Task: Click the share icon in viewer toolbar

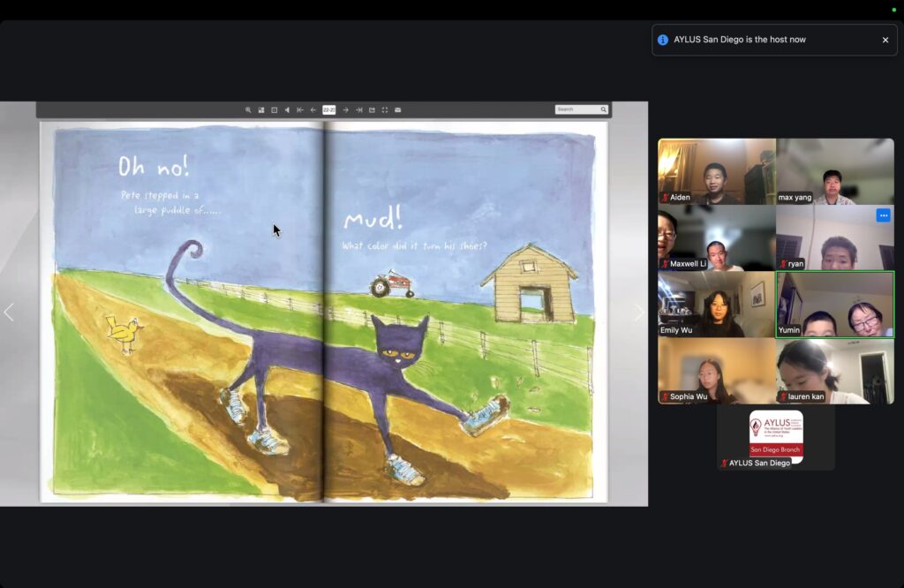Action: pyautogui.click(x=372, y=110)
